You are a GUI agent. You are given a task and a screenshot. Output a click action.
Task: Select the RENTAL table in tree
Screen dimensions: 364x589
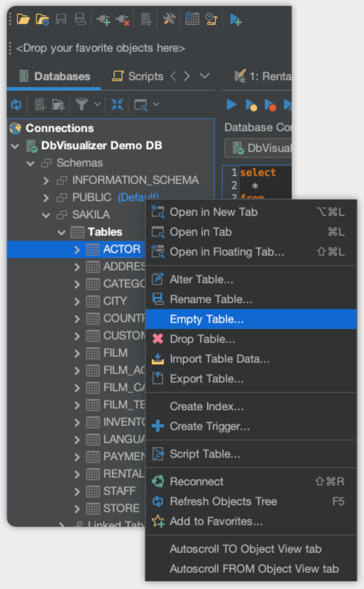point(124,474)
